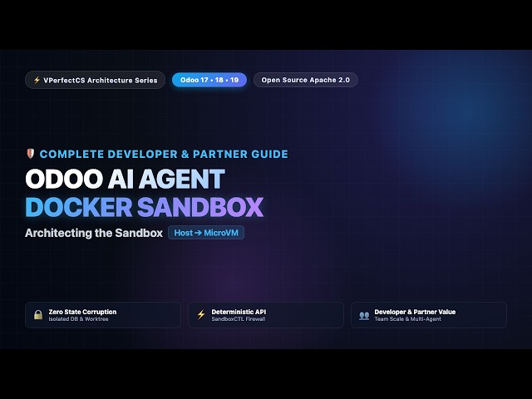Click the Architecting the Sandbox subtitle
Screen dimensions: 532x399
pos(94,233)
